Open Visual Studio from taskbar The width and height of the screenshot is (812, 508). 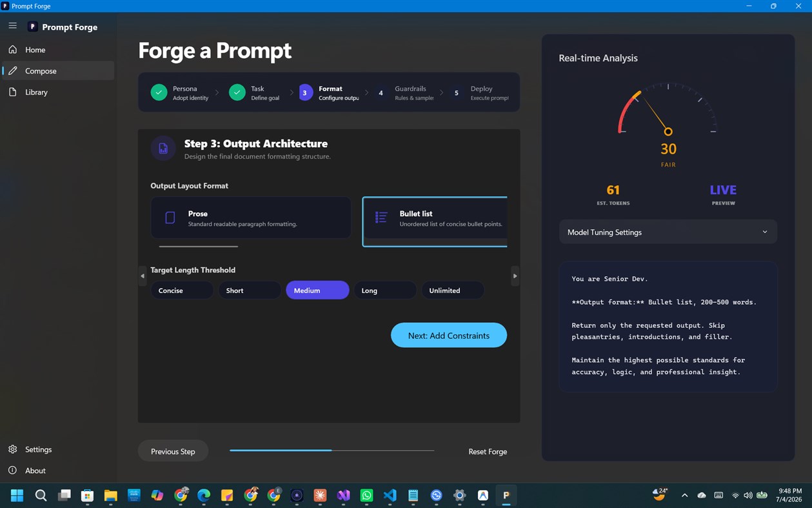coord(343,495)
